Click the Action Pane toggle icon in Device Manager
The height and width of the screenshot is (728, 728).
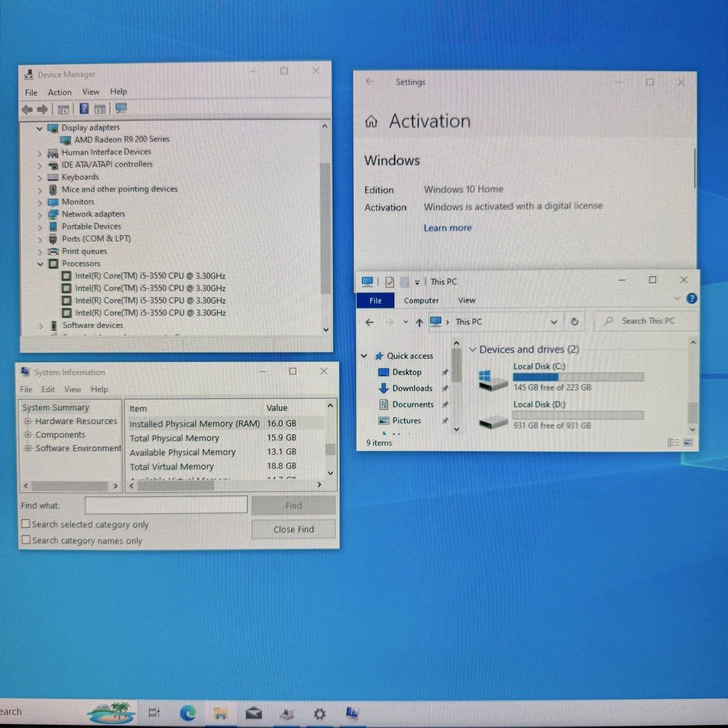pos(100,110)
